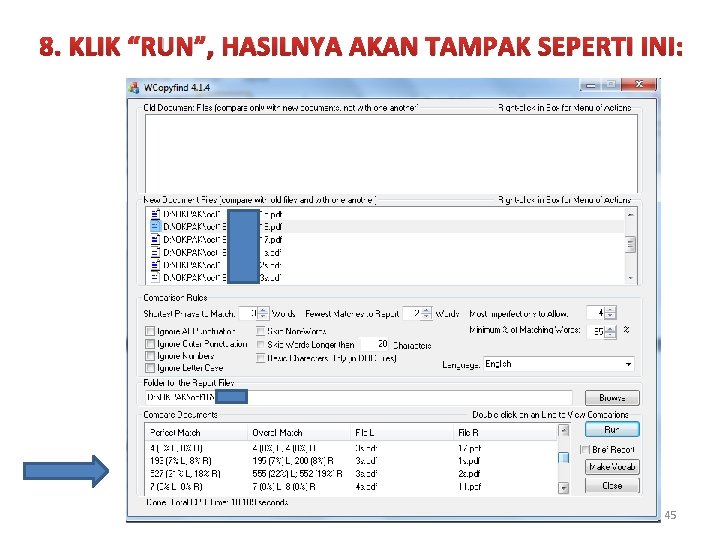Image resolution: width=720 pixels, height=540 pixels.
Task: Select the new document row ending in 7.pdf
Action: click(386, 239)
